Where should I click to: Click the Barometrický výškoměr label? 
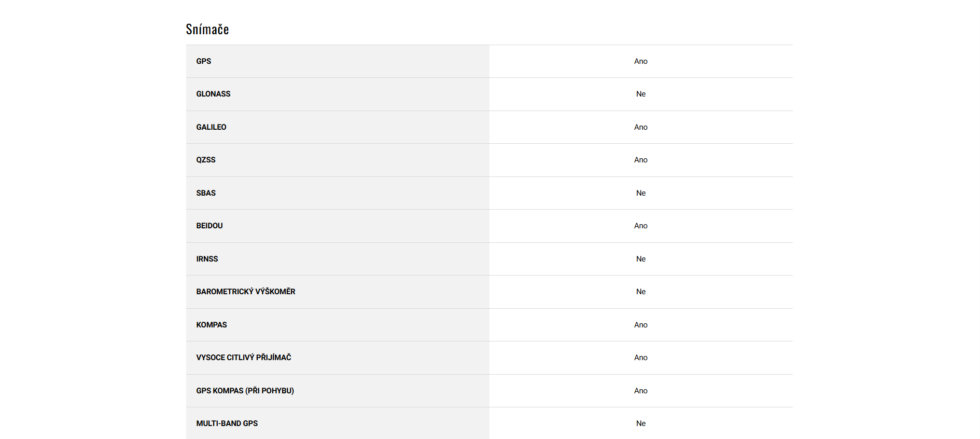pos(246,292)
